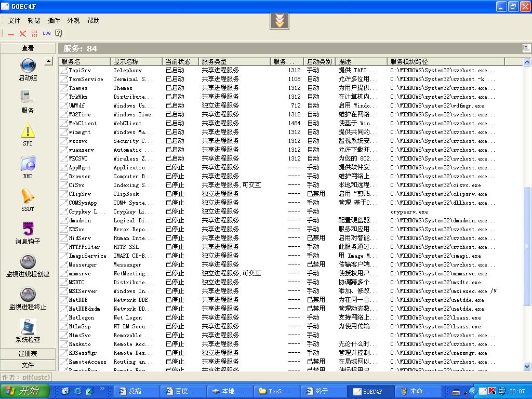Click the sidebar scroll up arrow
The width and height of the screenshot is (532, 399).
(48, 61)
